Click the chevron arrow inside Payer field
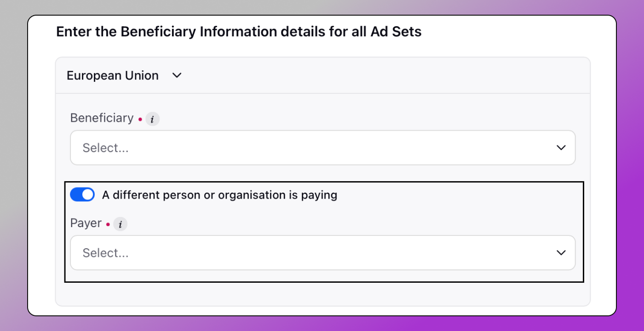 561,252
